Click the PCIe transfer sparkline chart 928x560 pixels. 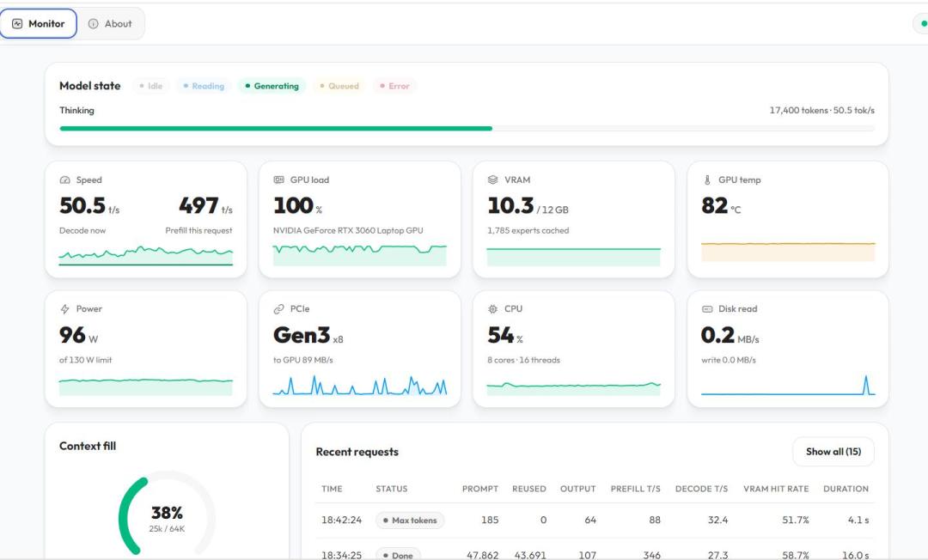pos(360,385)
